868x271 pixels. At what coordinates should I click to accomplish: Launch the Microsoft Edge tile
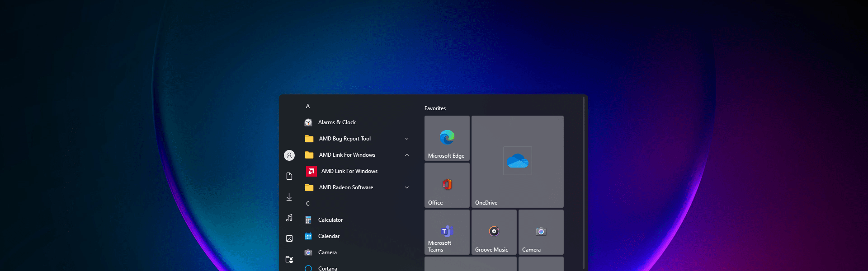tap(447, 138)
